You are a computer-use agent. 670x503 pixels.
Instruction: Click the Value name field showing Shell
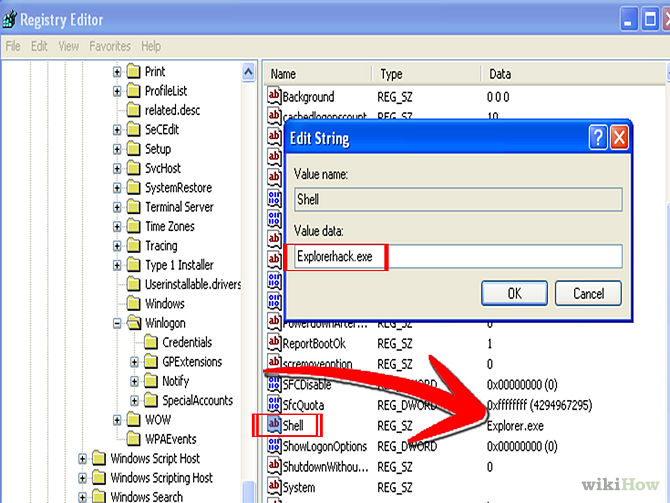458,200
